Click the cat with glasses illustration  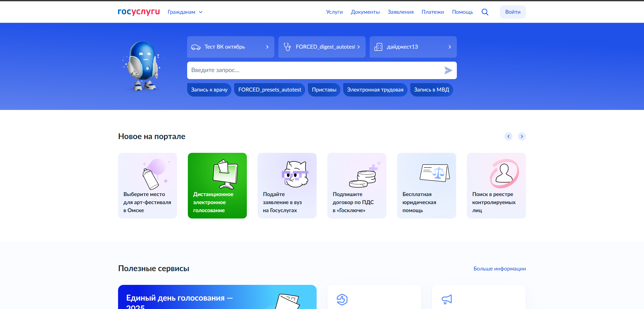pyautogui.click(x=295, y=174)
